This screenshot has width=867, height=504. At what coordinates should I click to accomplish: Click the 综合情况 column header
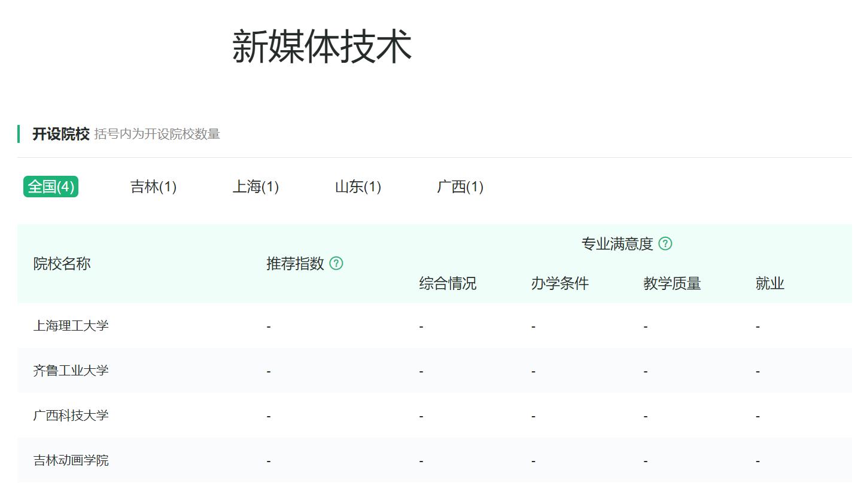click(x=447, y=283)
